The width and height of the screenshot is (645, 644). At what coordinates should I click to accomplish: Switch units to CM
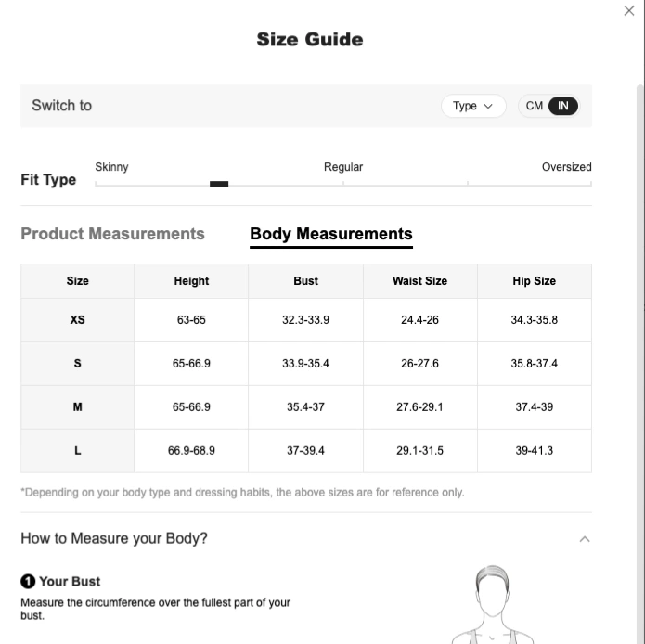tap(534, 106)
